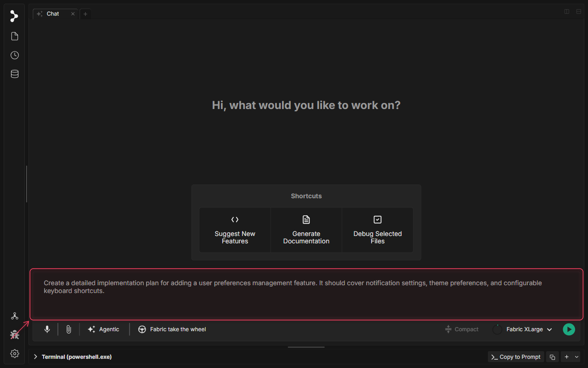Click the paperclip attach file icon
Image resolution: width=588 pixels, height=368 pixels.
coord(68,329)
